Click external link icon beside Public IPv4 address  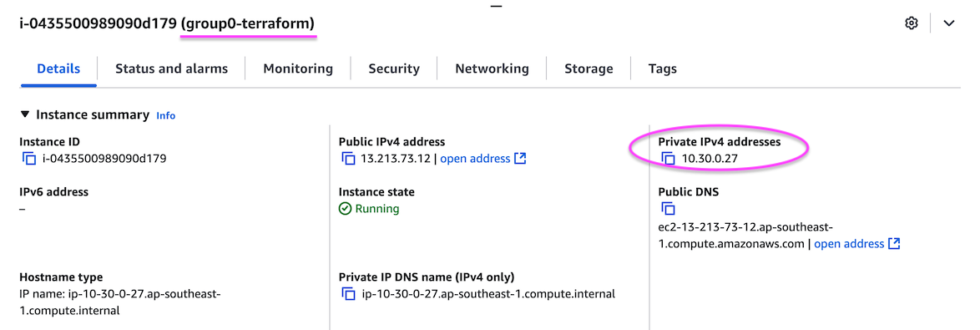520,159
